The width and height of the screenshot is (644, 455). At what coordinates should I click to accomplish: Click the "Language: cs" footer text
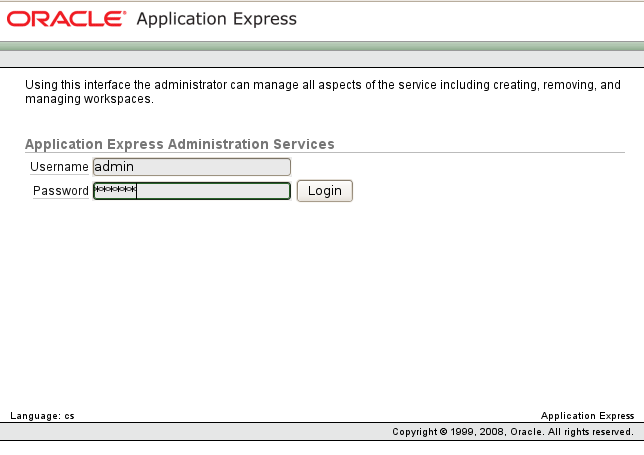[x=42, y=416]
